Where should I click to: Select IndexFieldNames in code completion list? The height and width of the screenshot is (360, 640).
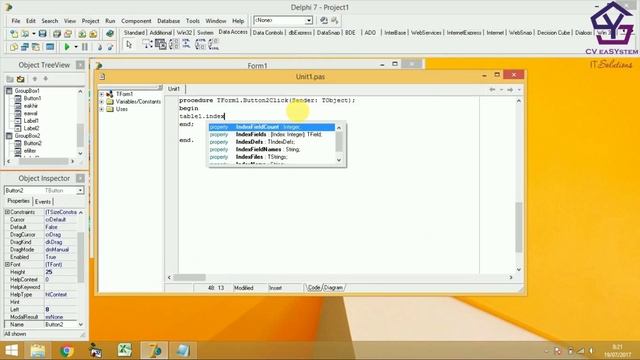pos(272,149)
